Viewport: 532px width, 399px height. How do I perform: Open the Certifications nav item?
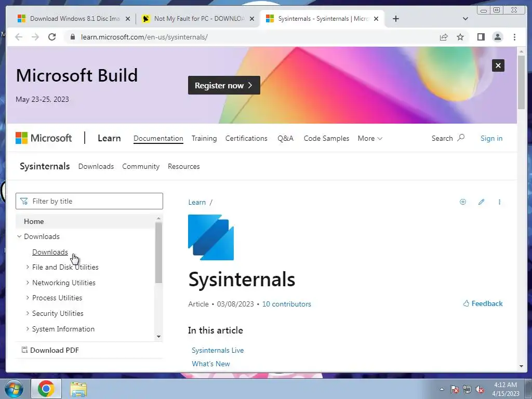click(246, 138)
